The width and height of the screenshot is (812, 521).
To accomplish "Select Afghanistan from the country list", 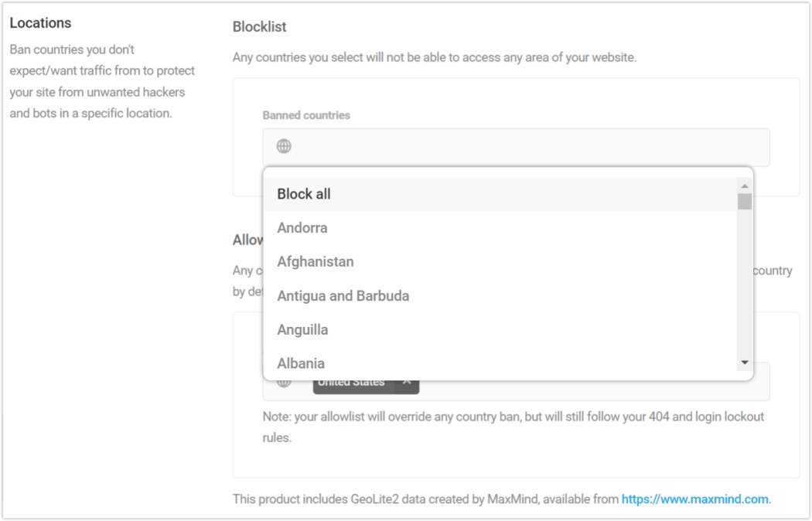I will [315, 261].
